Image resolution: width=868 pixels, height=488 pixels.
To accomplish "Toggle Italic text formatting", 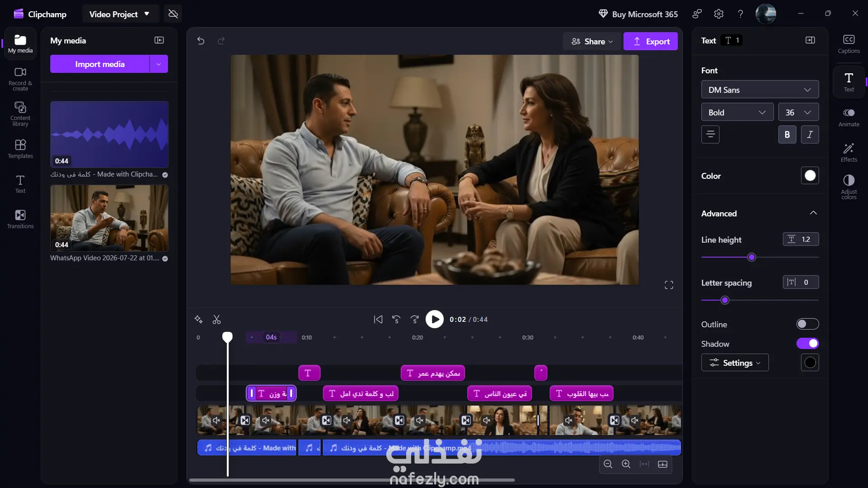I will 810,134.
